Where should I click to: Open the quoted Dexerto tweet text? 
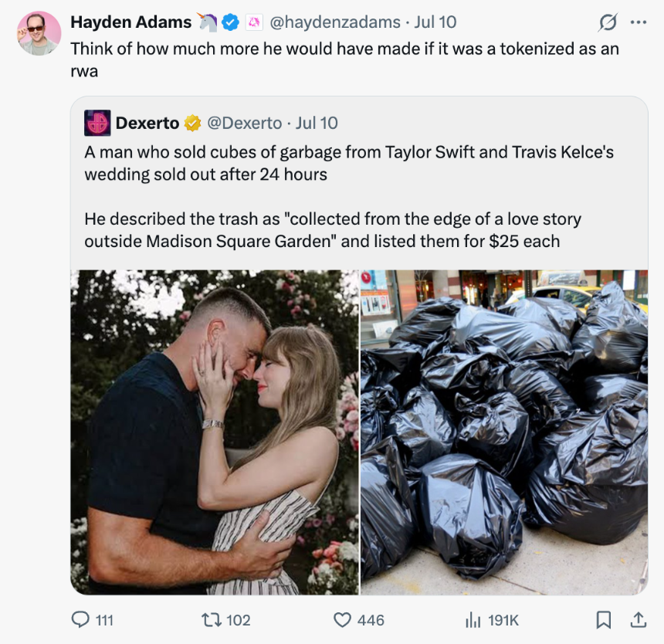(349, 196)
